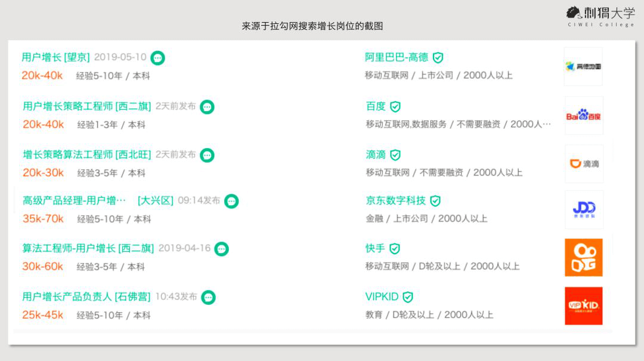Image resolution: width=644 pixels, height=361 pixels.
Task: Open company link VIPKID
Action: (x=382, y=297)
